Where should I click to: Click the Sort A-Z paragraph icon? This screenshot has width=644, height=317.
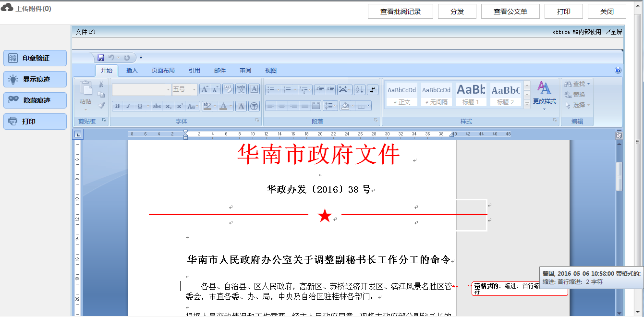click(359, 90)
